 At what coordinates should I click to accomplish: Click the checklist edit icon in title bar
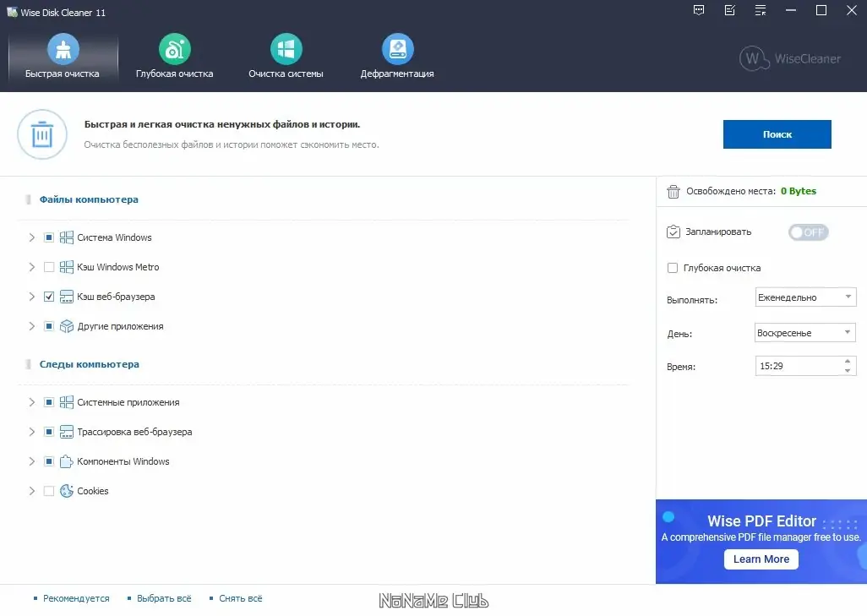click(728, 10)
